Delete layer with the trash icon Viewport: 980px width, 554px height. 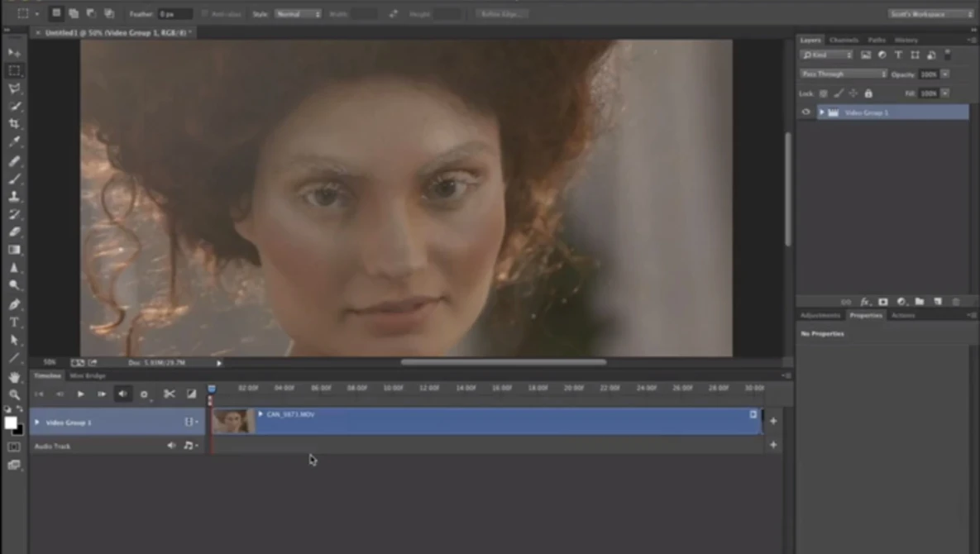(x=956, y=302)
